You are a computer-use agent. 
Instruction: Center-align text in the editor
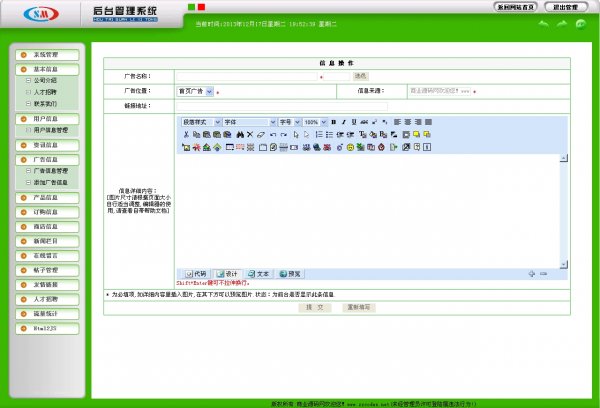tap(408, 122)
